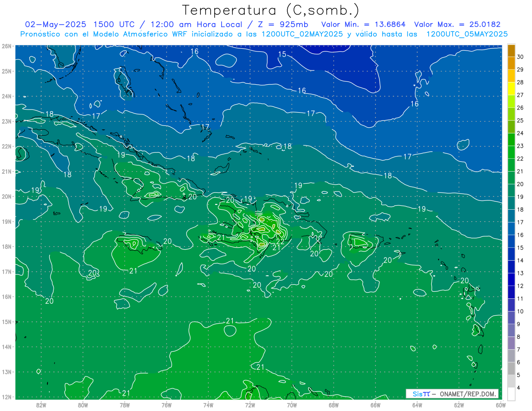
Task: Click 'Valor Max. = 25.0182' in header
Action: tap(458, 24)
